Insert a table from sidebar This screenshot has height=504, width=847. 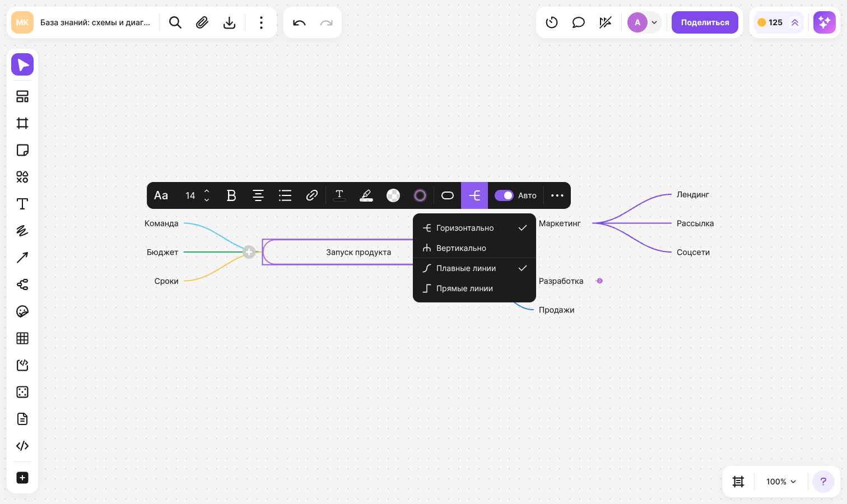(22, 338)
